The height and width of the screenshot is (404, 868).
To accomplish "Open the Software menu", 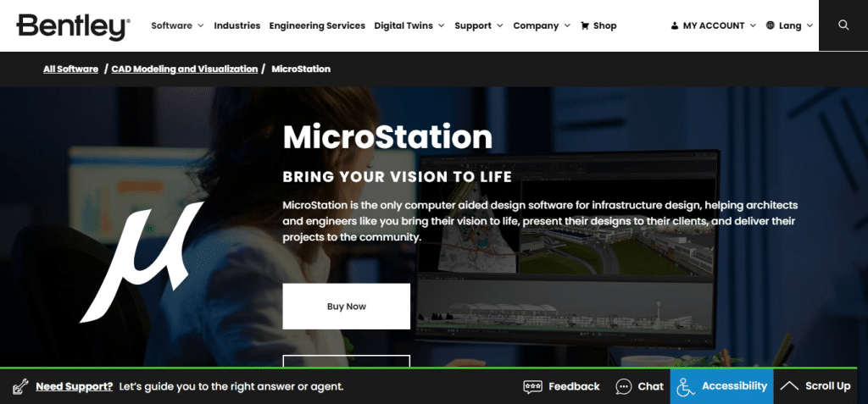I will pos(171,25).
